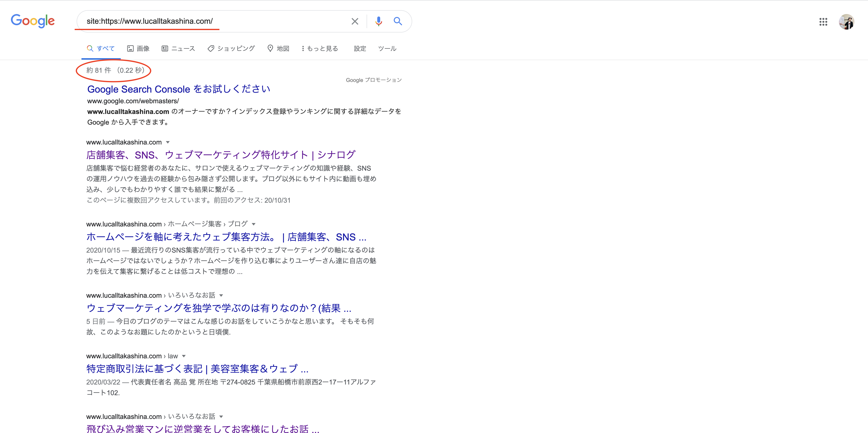Viewport: 868px width, 433px height.
Task: Open the account profile avatar
Action: click(x=846, y=22)
